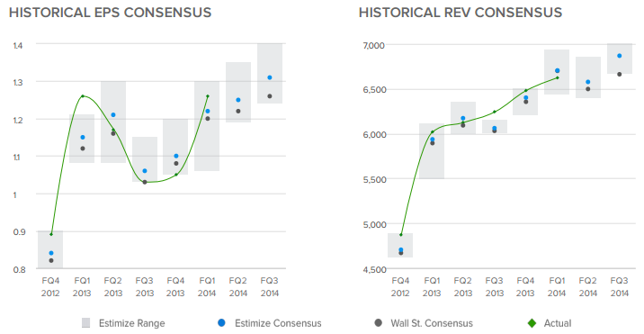
Task: Click revenue actual point for FQ3 2013
Action: (495, 112)
